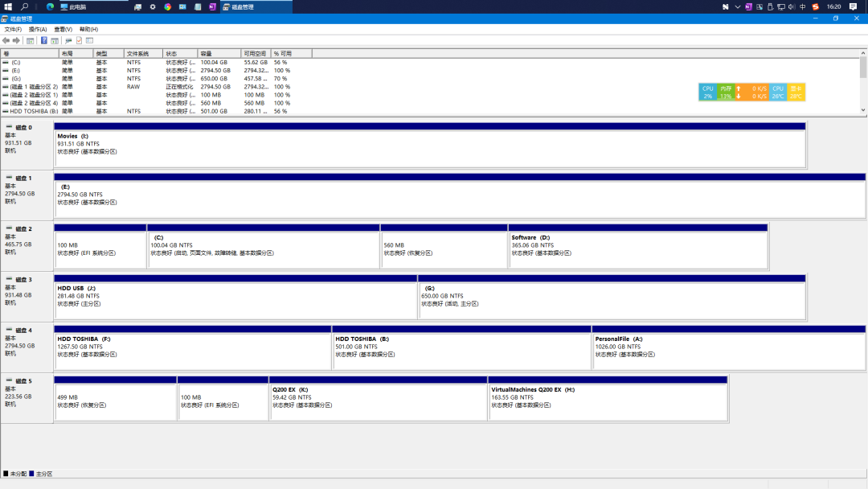
Task: Open the 操作(A) menu
Action: coord(38,29)
